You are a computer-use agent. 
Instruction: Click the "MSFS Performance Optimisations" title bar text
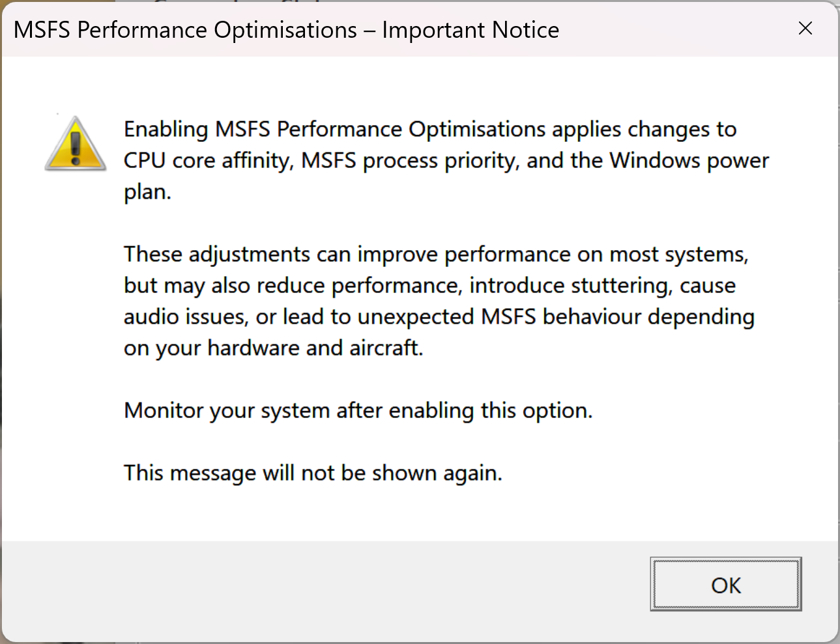pyautogui.click(x=185, y=30)
